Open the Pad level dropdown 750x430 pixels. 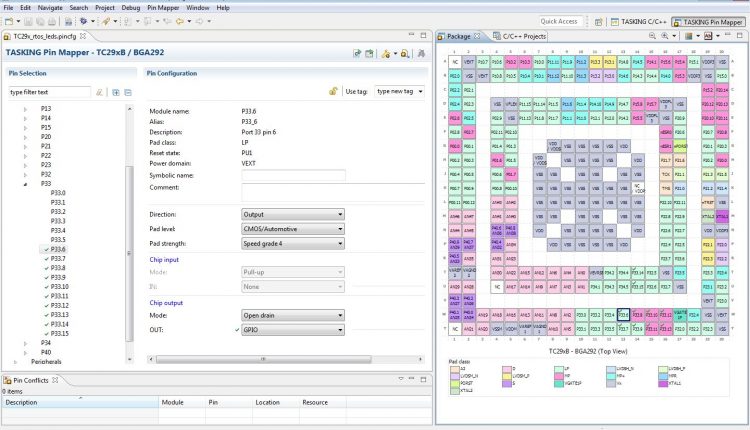point(293,229)
